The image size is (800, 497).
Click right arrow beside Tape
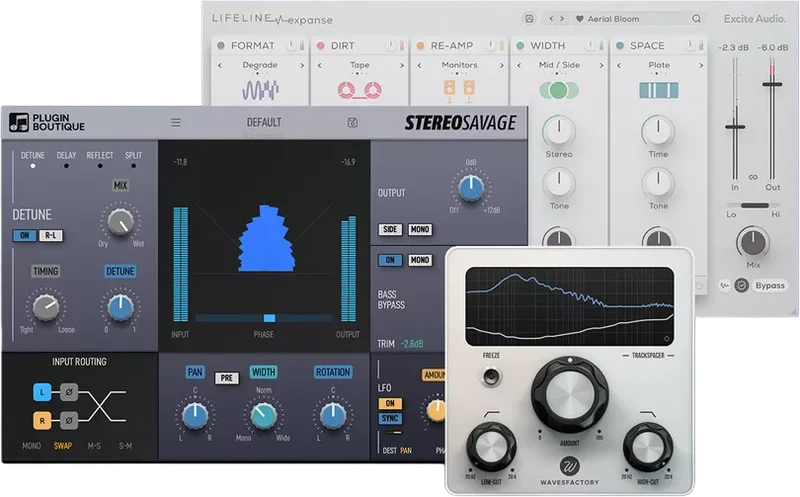402,65
